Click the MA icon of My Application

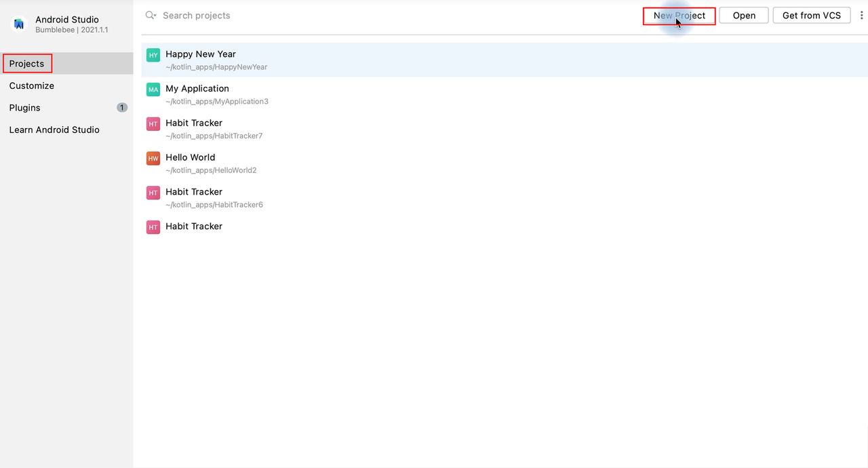[153, 90]
